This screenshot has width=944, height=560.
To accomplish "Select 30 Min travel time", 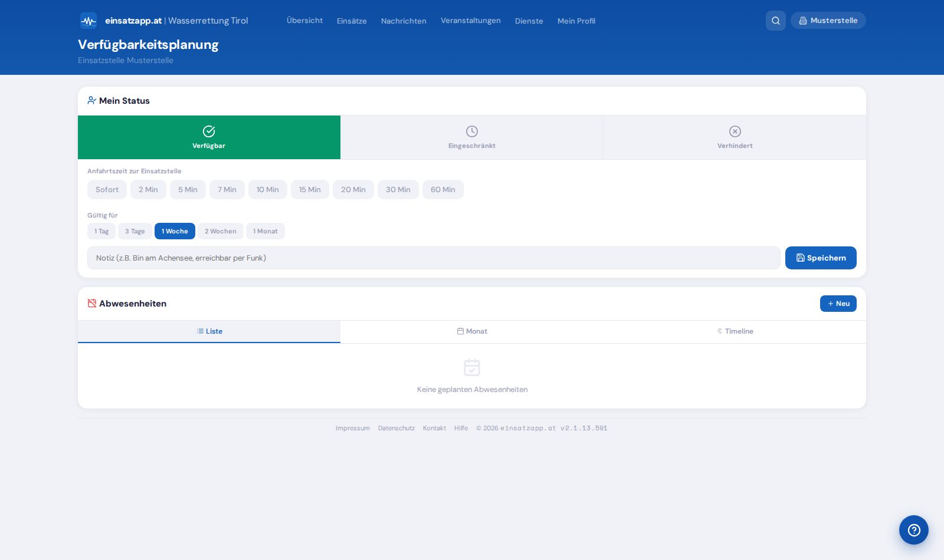I will click(x=398, y=190).
